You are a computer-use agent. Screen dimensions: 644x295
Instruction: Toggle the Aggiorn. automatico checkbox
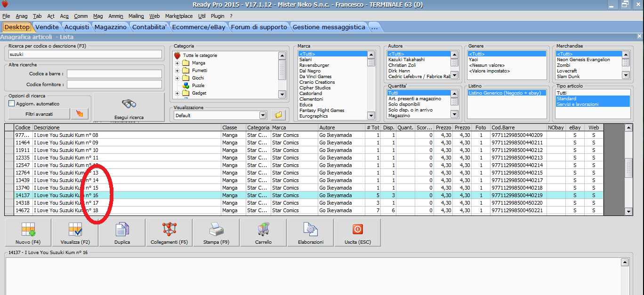pos(12,104)
